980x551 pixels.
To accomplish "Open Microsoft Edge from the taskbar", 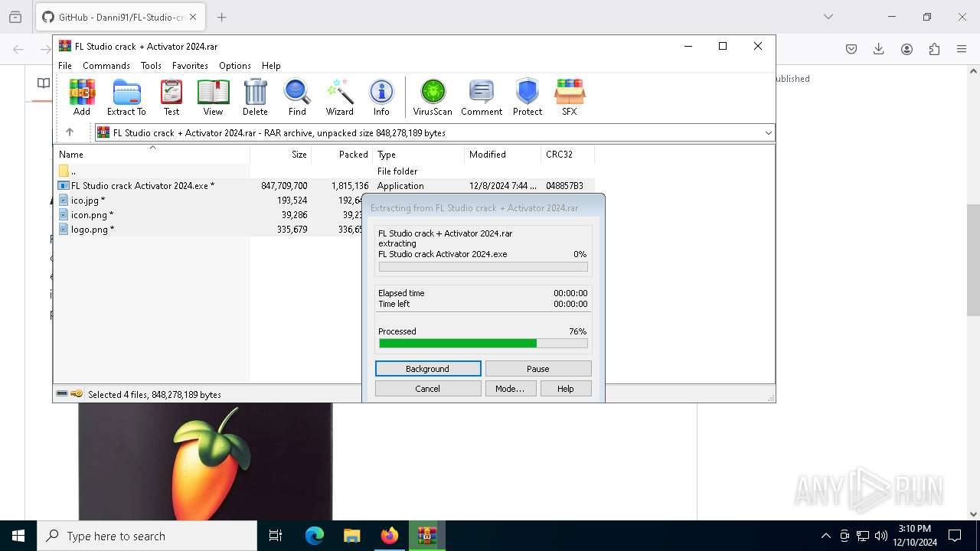I will 315,536.
